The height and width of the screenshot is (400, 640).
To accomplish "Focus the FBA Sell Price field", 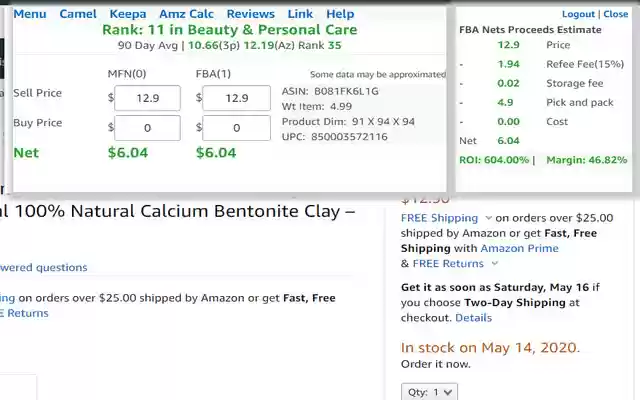I will (x=237, y=98).
